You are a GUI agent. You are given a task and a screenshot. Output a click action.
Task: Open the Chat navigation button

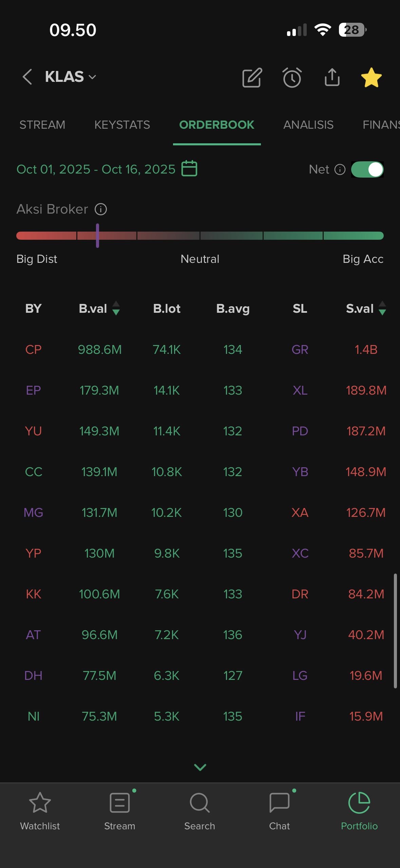point(279,810)
